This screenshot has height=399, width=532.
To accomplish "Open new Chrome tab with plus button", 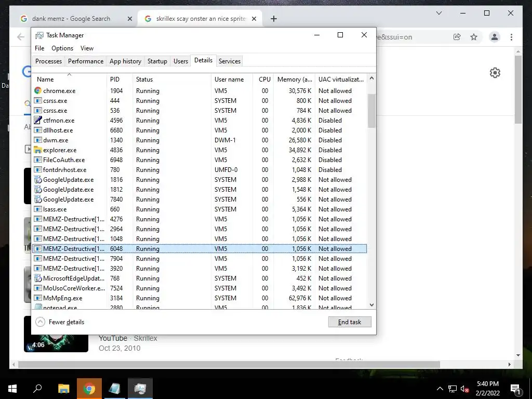I will click(274, 19).
